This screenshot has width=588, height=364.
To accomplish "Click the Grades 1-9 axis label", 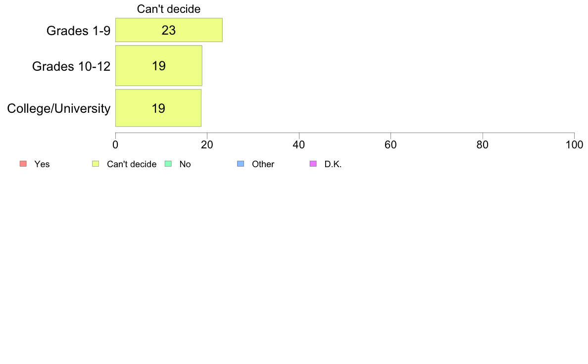I will tap(78, 31).
